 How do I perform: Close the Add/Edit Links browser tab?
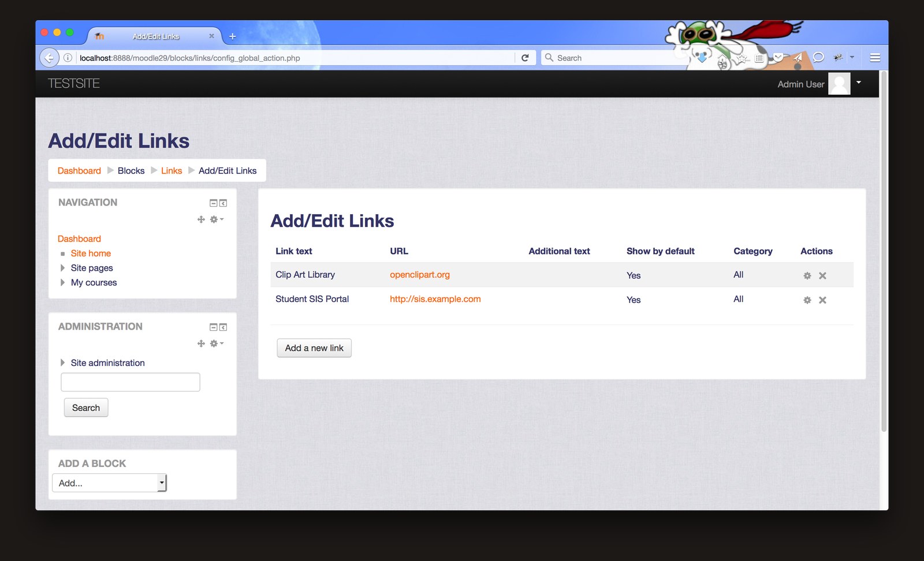211,36
